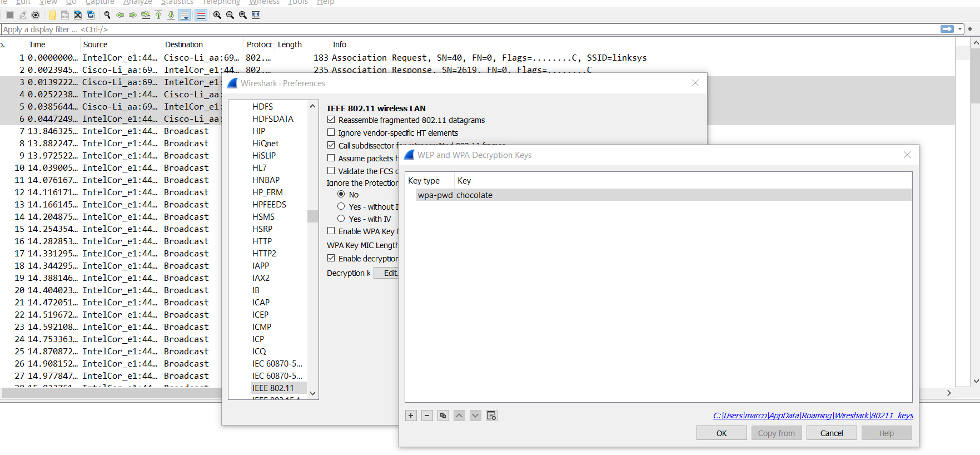The height and width of the screenshot is (455, 980).
Task: Toggle Ignore vendor-specific HT elements
Action: tap(331, 132)
